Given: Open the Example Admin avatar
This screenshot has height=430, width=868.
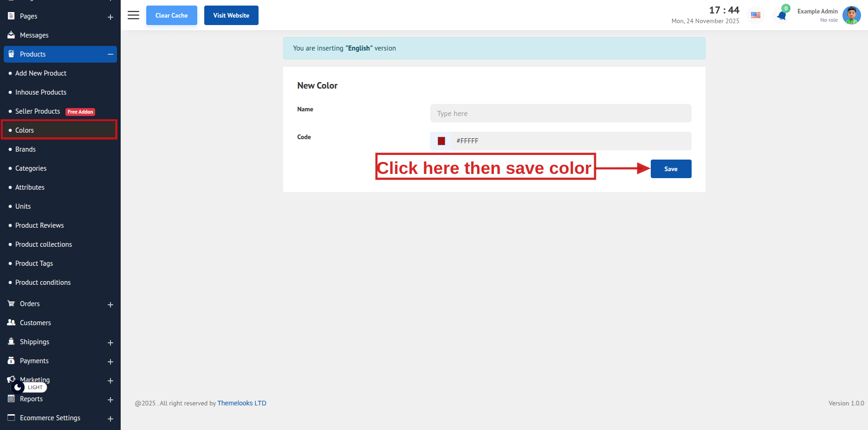Looking at the screenshot, I should click(851, 15).
